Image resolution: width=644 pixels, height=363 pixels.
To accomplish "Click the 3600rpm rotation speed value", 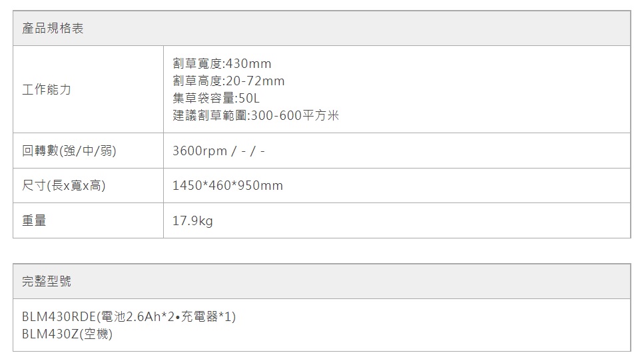I will click(199, 151).
